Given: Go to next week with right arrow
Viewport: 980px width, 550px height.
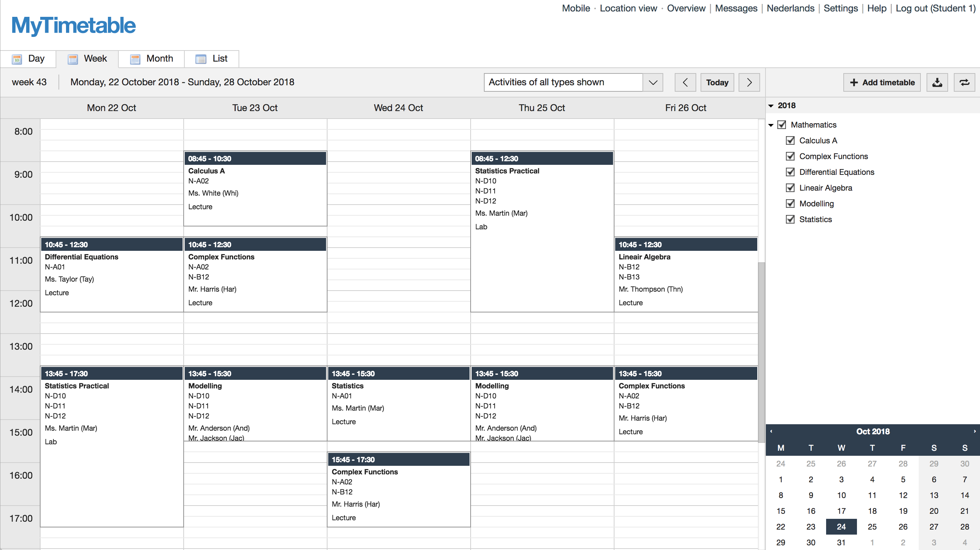Looking at the screenshot, I should pyautogui.click(x=749, y=82).
